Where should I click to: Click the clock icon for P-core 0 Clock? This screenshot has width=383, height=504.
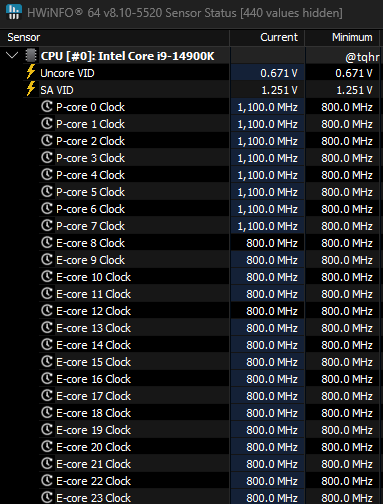pos(47,107)
